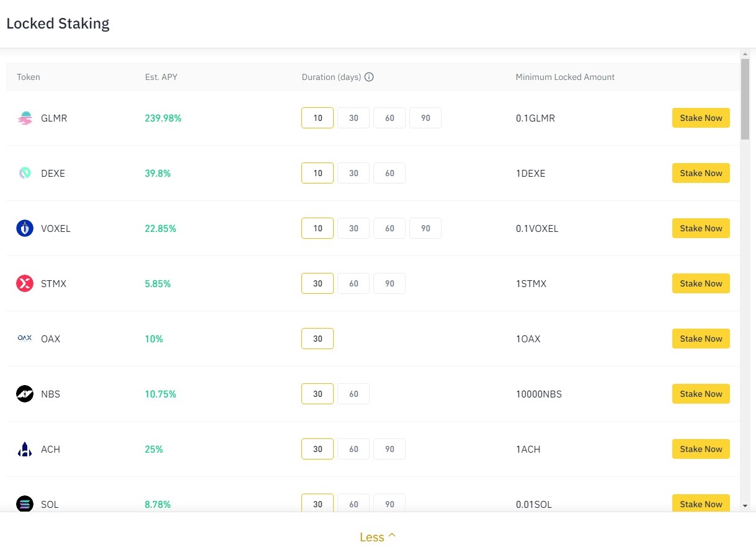This screenshot has height=550, width=756.
Task: Select 90-day duration for GLMR
Action: (425, 118)
